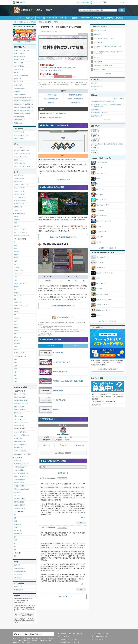Open the おなごオーナーズ game icon
The image size is (138, 644).
click(93, 216)
